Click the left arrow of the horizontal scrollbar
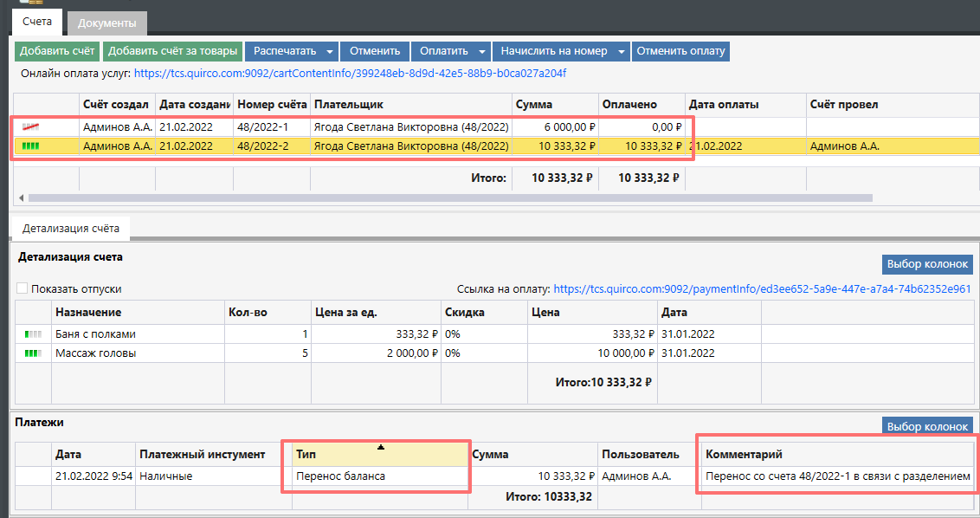This screenshot has width=980, height=518. click(20, 198)
